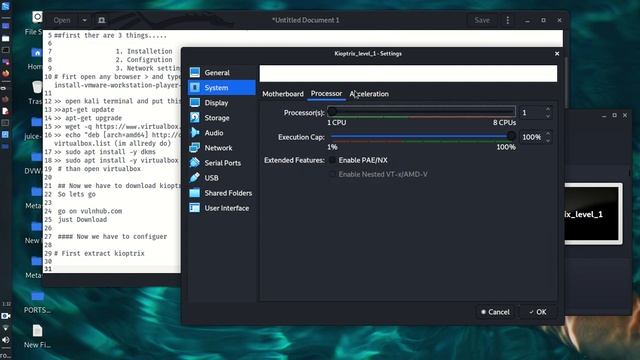Click the line 'go on vulnhub.com'
Image resolution: width=640 pixels, height=360 pixels.
coord(90,211)
